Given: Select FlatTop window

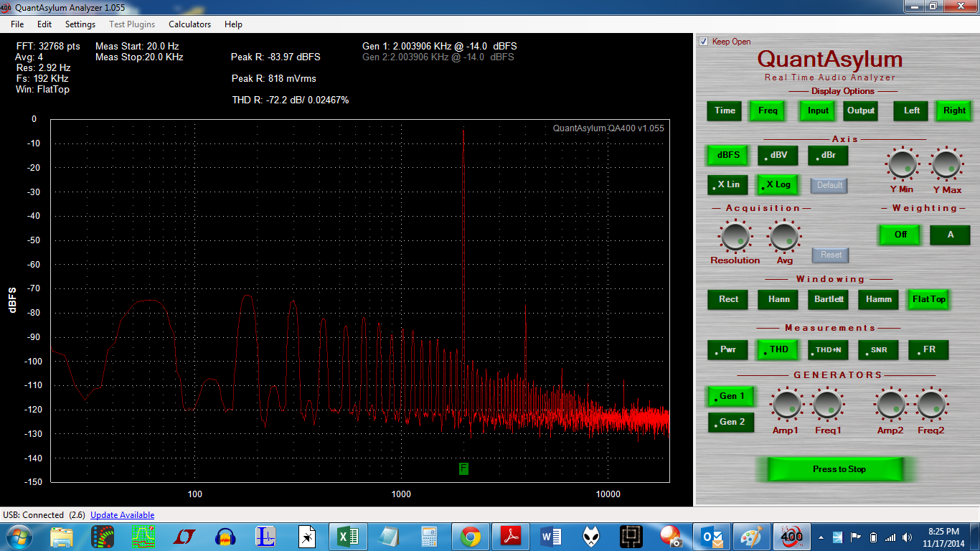Looking at the screenshot, I should tap(929, 299).
